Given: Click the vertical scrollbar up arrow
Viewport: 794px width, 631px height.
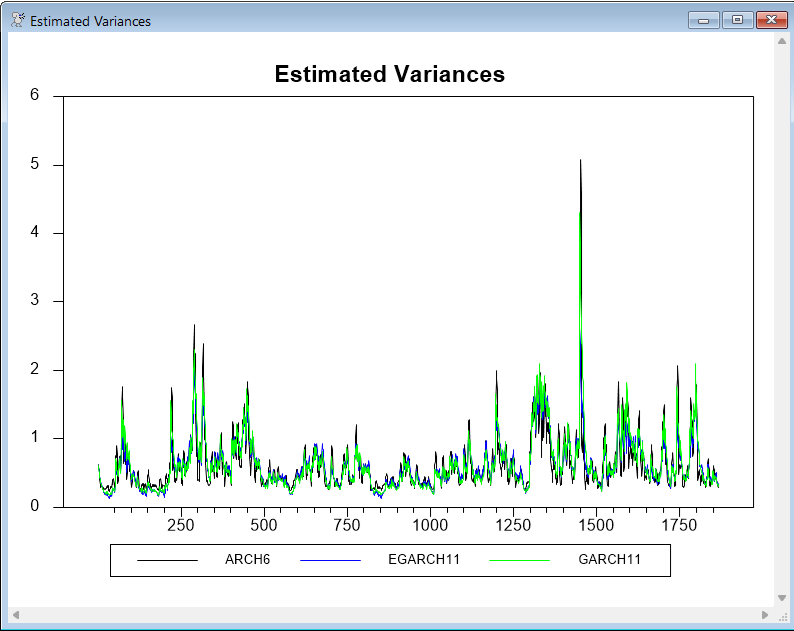Looking at the screenshot, I should pyautogui.click(x=781, y=41).
